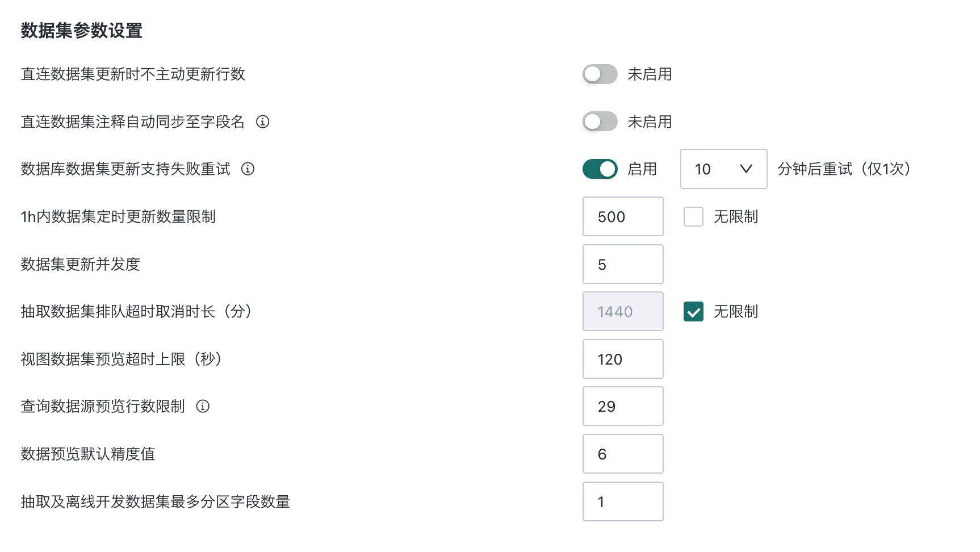The image size is (980, 552).
Task: Click the 数据集参数设置 section heading
Action: point(82,30)
